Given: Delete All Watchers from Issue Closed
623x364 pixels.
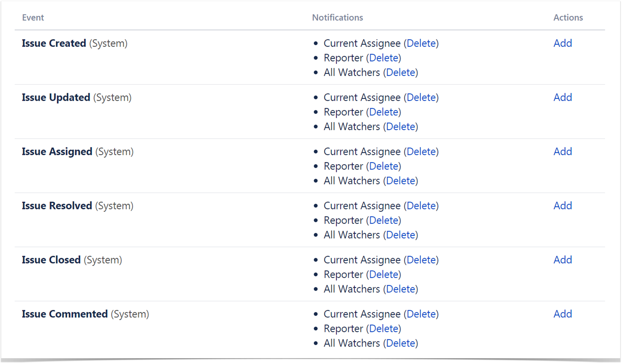Looking at the screenshot, I should pos(400,289).
